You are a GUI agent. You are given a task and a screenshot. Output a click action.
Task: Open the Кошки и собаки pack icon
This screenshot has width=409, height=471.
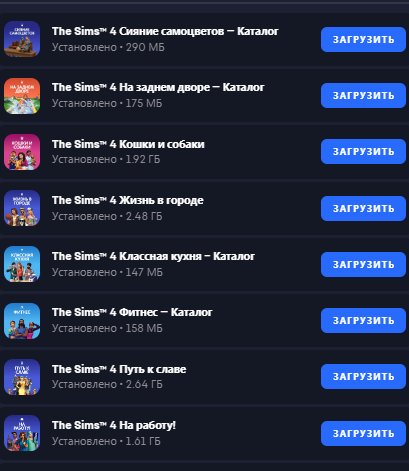tap(22, 152)
